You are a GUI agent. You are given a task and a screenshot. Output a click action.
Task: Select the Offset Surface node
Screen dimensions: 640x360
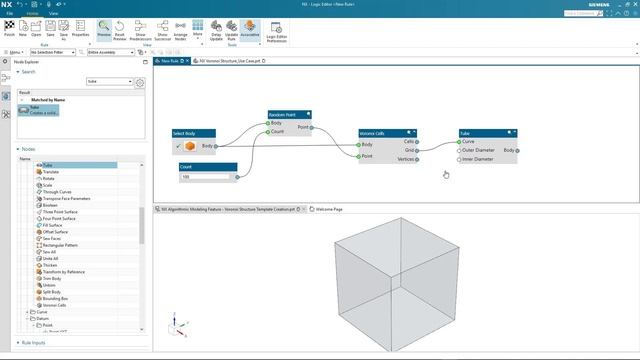click(55, 232)
